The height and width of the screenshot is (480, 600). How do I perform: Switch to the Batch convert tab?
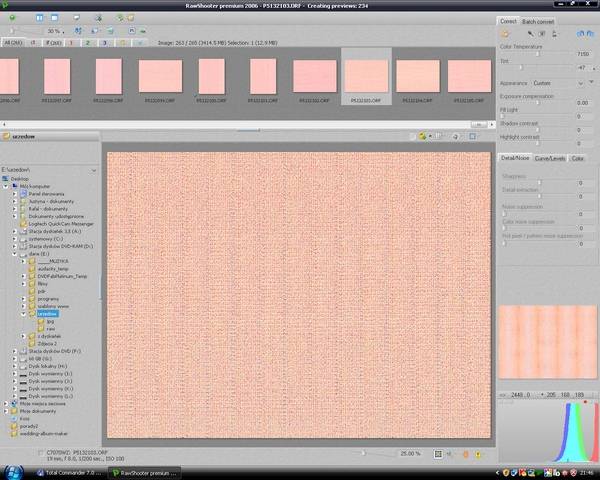(539, 21)
